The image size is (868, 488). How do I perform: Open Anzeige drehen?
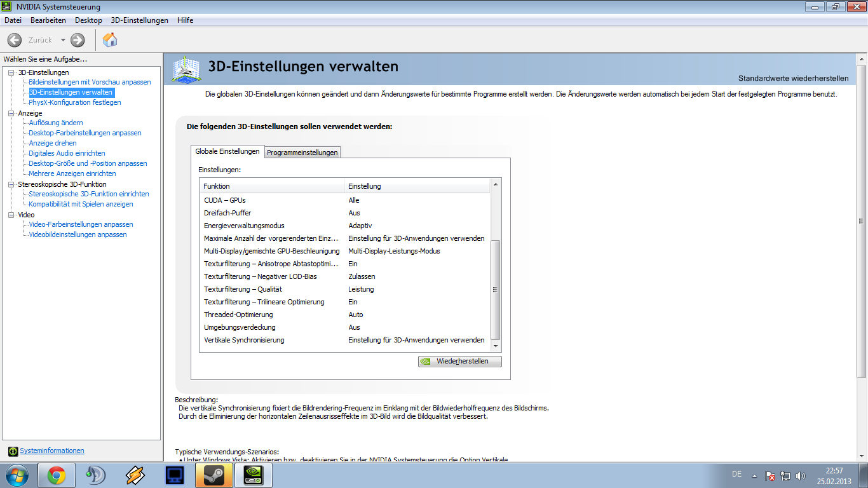[53, 143]
